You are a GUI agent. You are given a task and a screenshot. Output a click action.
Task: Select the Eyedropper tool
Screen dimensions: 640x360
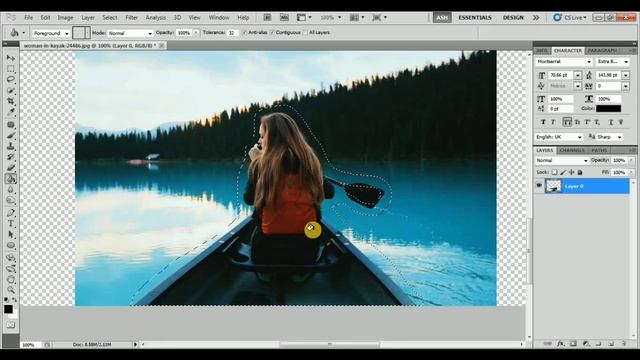tap(11, 111)
